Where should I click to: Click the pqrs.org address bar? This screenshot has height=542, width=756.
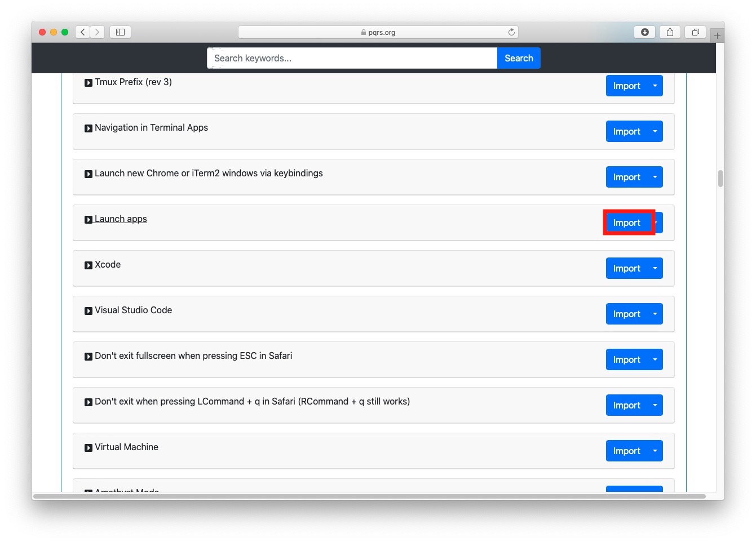coord(378,32)
